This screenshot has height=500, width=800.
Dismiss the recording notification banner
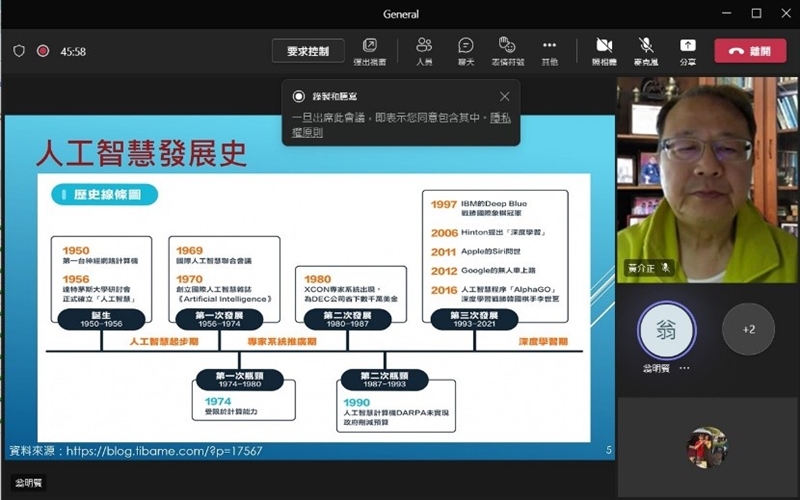504,96
